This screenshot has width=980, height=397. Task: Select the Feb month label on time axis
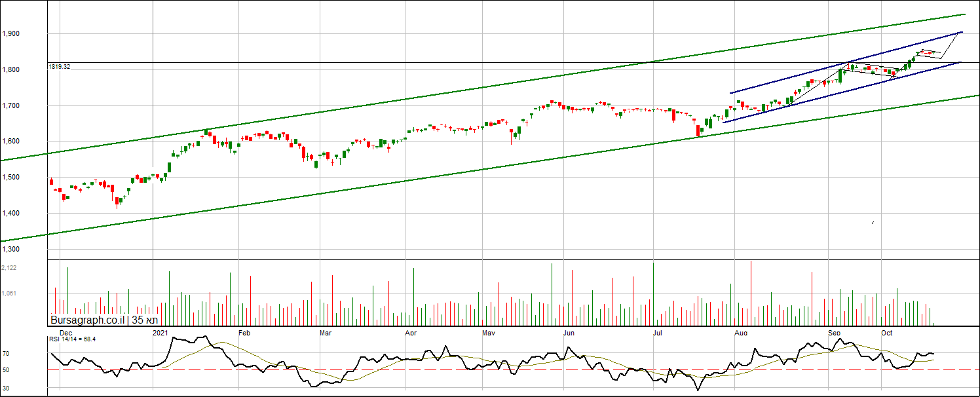click(244, 333)
